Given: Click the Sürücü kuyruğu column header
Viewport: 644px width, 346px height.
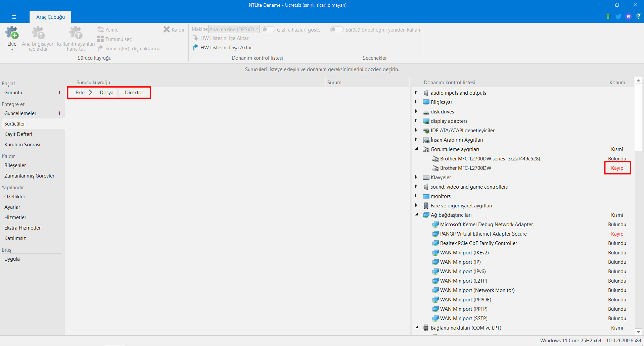Looking at the screenshot, I should 195,83.
